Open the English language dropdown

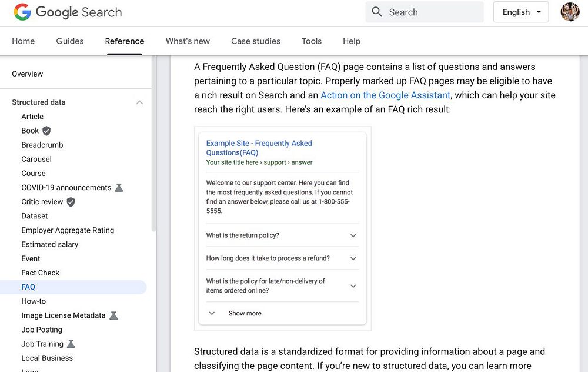pyautogui.click(x=521, y=12)
